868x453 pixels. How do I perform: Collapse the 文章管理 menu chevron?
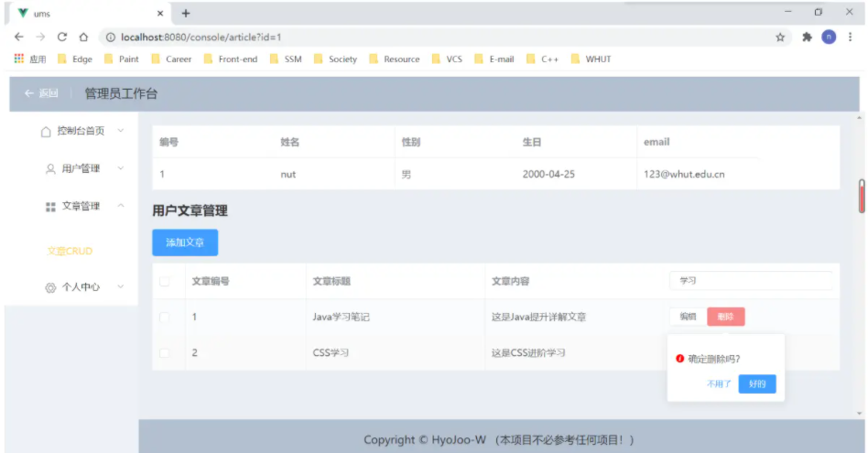point(121,206)
